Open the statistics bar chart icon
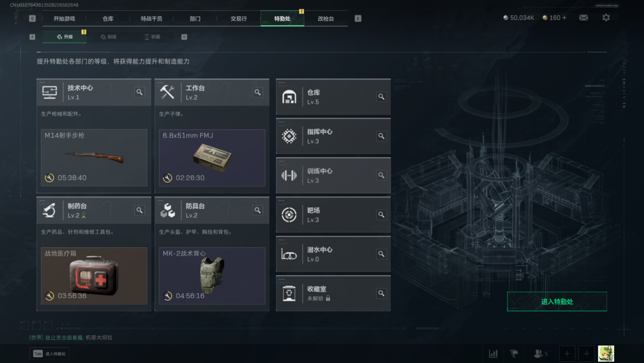The width and height of the screenshot is (644, 363). click(x=493, y=353)
